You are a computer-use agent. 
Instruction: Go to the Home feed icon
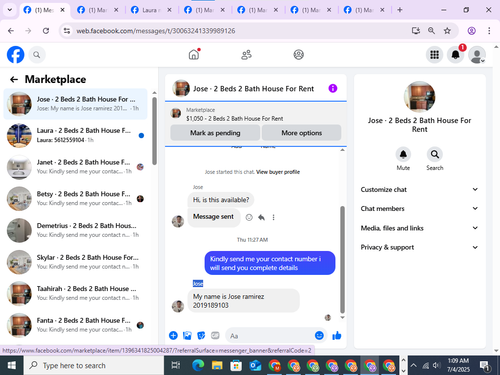(194, 54)
